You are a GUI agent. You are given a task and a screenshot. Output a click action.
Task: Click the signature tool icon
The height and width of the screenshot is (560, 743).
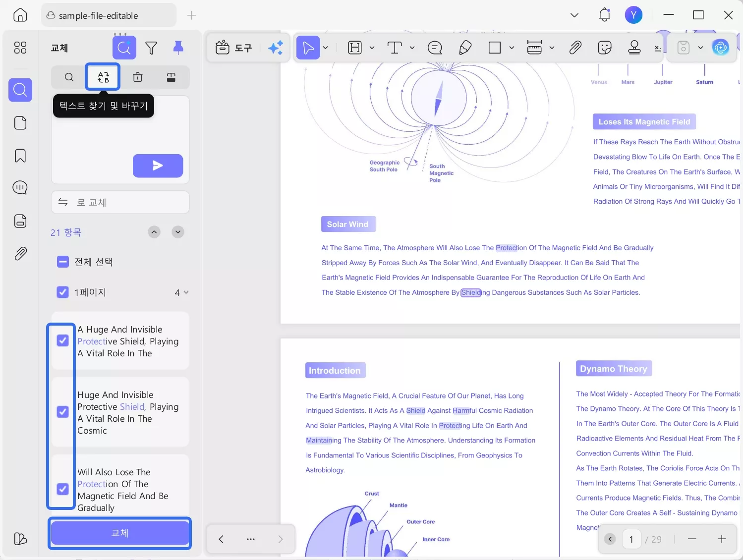click(658, 48)
